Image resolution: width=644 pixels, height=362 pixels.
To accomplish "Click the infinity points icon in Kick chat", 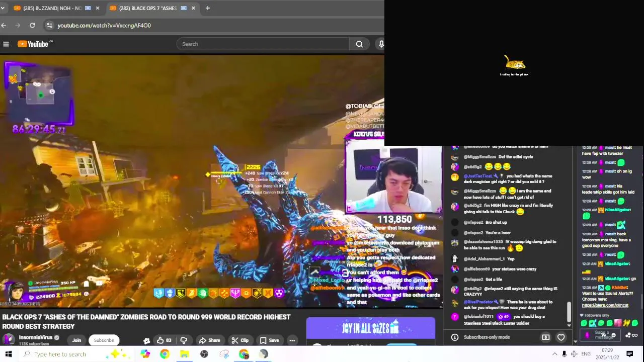I will tap(635, 335).
